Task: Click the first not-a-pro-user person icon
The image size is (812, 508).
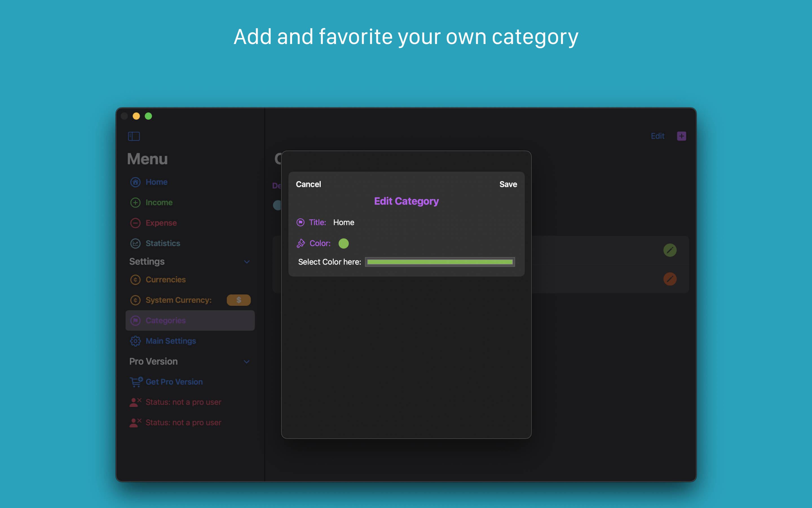Action: click(135, 402)
